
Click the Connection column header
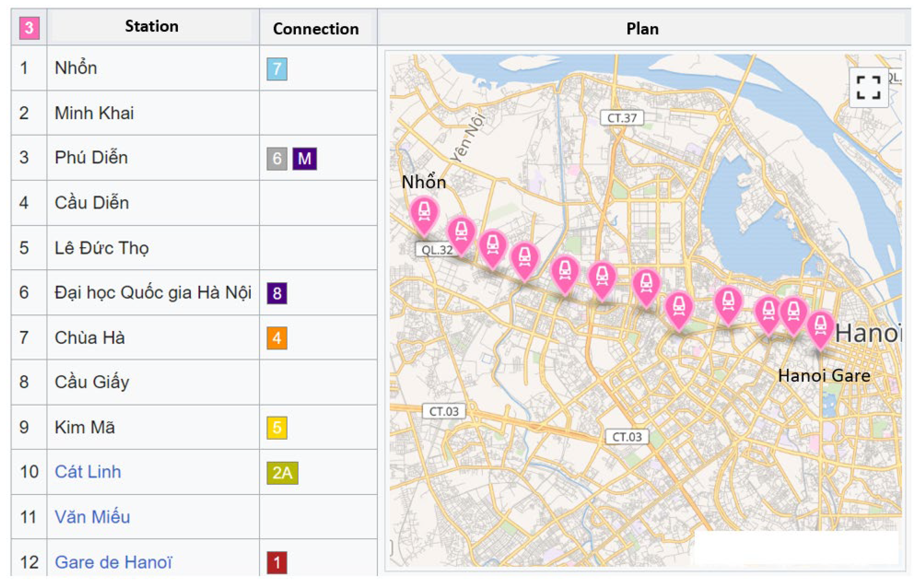[x=316, y=29]
